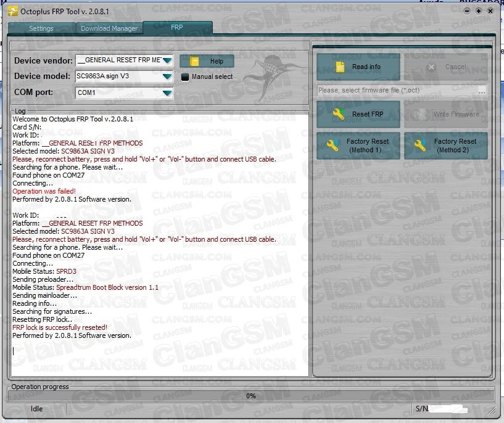The width and height of the screenshot is (504, 423).
Task: Open the Device model dropdown
Action: point(167,76)
